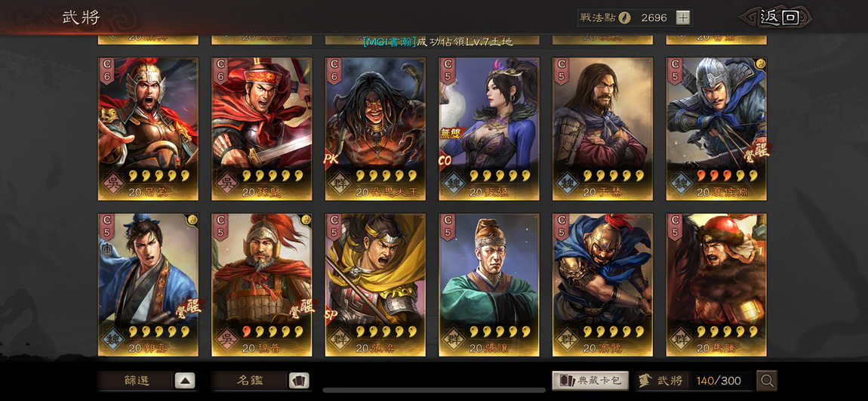Viewport: 868px width, 401px height.
Task: Click the 名鑑 card deck icon
Action: pyautogui.click(x=299, y=381)
